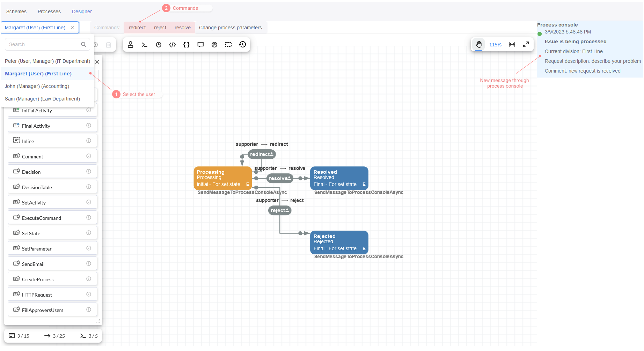Open the curly braces parameters icon
This screenshot has width=644, height=351.
click(186, 45)
